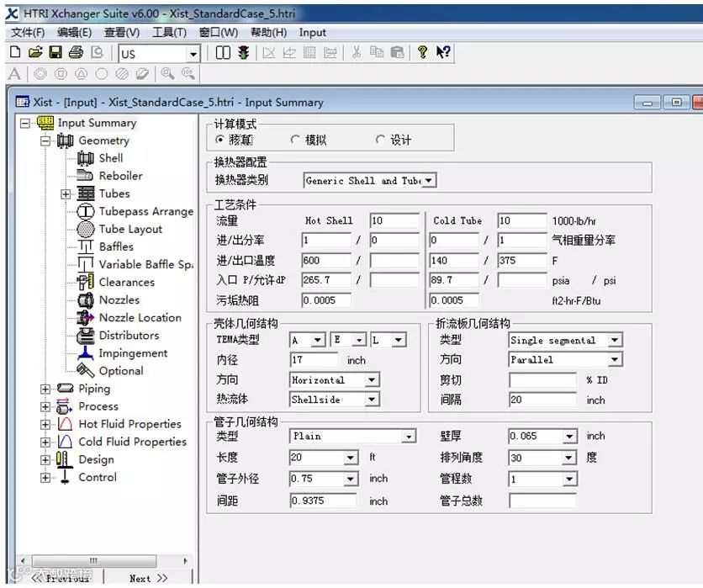Open the Generic Shell and Tube dropdown
The height and width of the screenshot is (588, 703).
pos(429,180)
